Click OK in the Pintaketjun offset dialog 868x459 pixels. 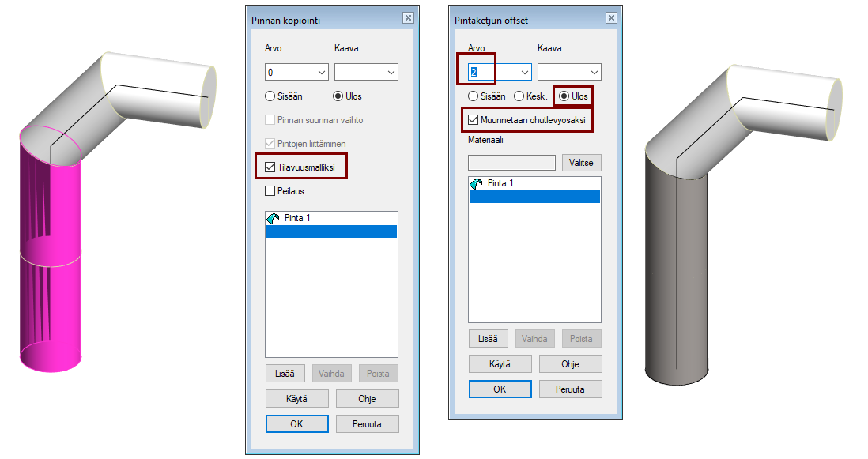click(500, 389)
